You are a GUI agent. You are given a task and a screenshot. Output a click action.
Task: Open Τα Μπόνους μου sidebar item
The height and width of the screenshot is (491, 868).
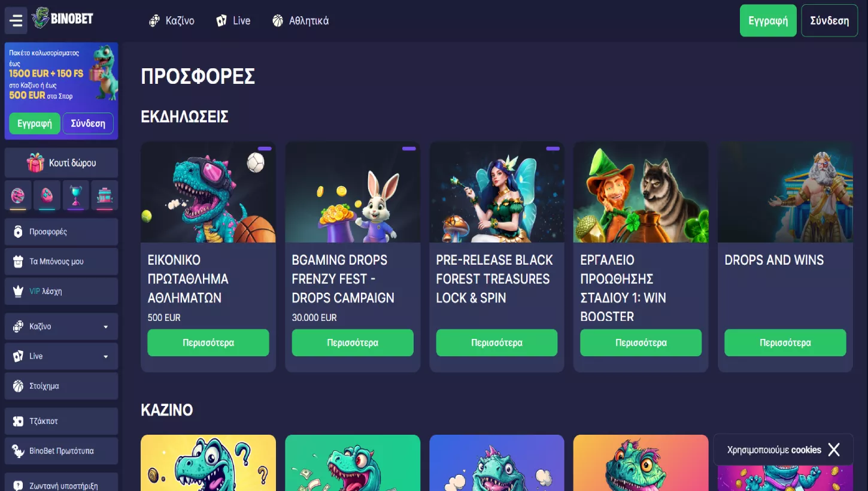click(x=61, y=262)
